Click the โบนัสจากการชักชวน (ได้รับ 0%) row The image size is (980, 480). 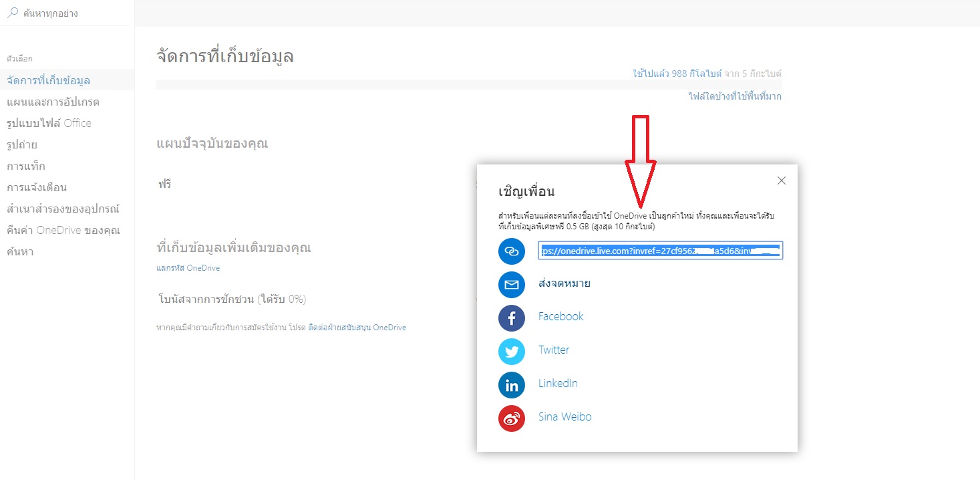click(232, 299)
